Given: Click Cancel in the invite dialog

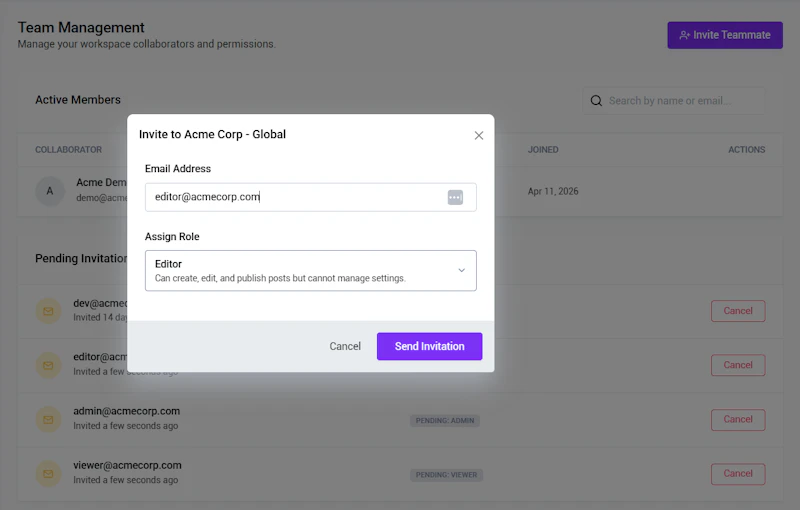Looking at the screenshot, I should click(345, 346).
